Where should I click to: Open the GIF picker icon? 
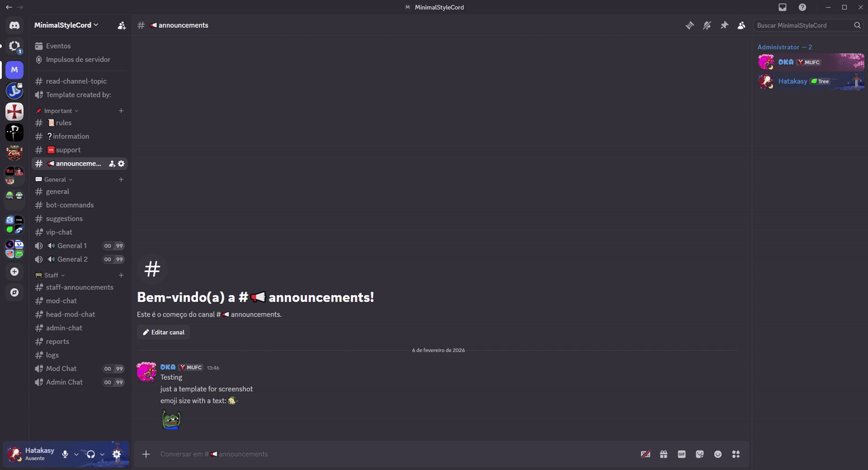point(682,454)
